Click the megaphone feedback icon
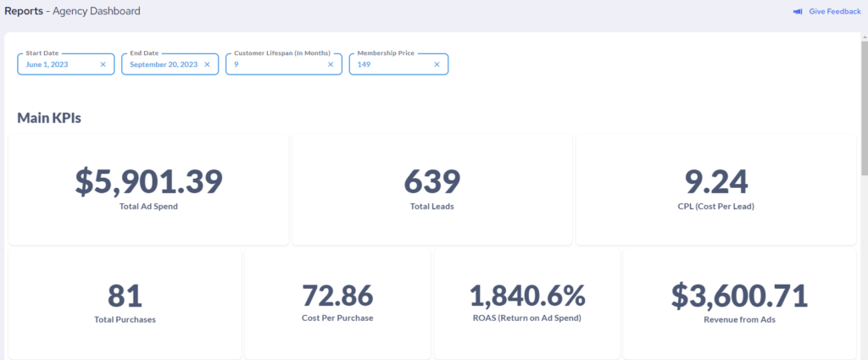This screenshot has width=868, height=360. [798, 12]
